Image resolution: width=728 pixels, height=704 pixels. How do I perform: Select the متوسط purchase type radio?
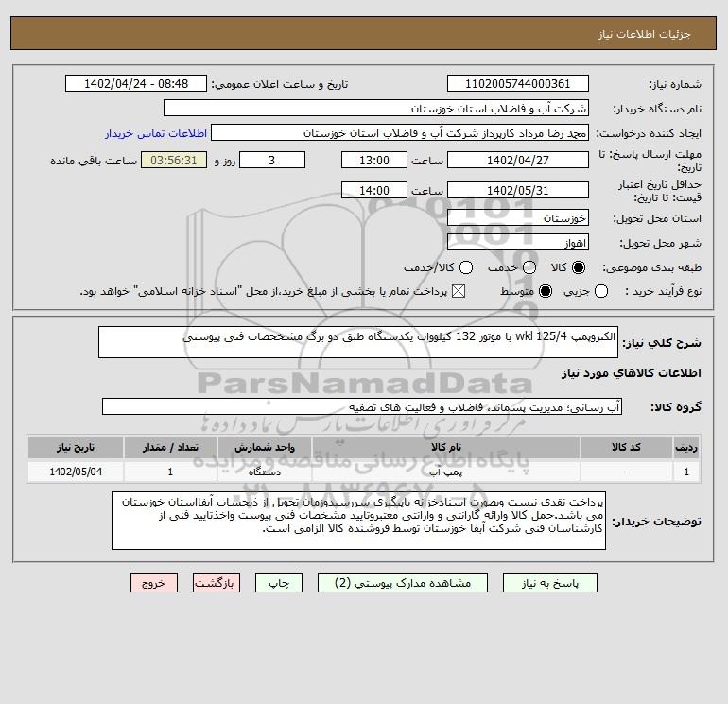pyautogui.click(x=546, y=291)
